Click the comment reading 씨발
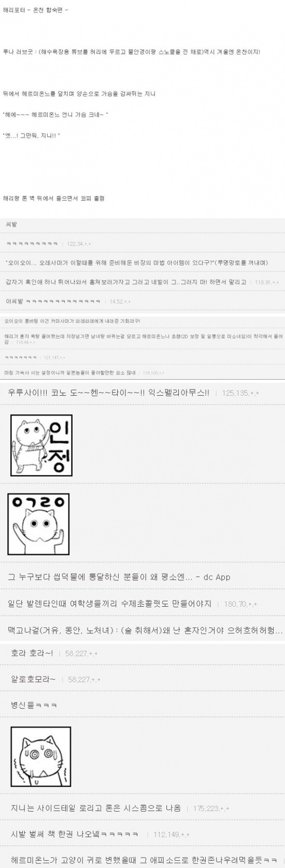This screenshot has width=285, height=868. 11,225
